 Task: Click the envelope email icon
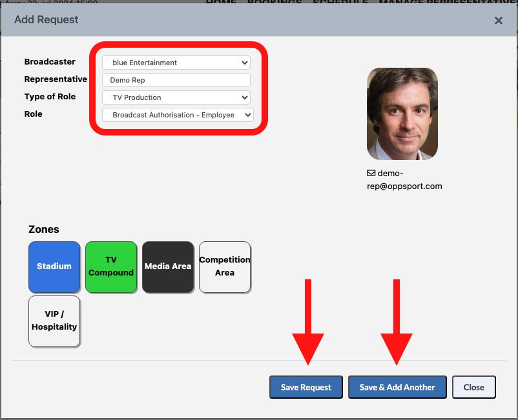click(x=371, y=173)
